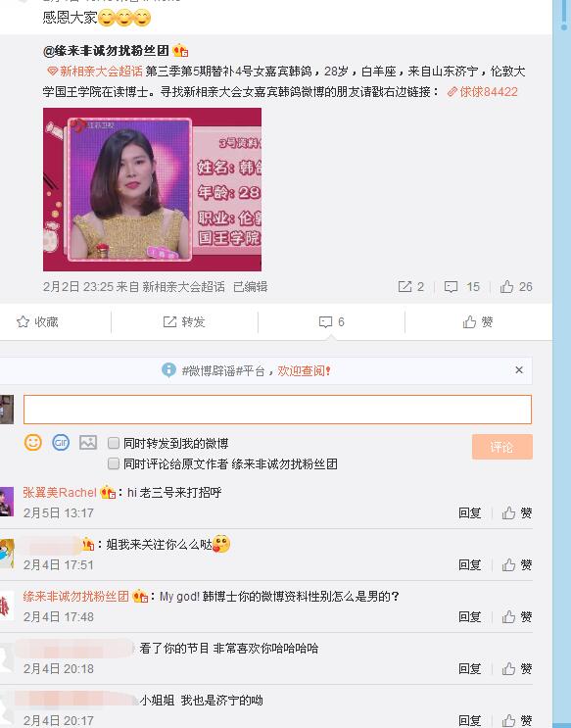571x728 pixels.
Task: Click the 赞 tab on the post bar
Action: pyautogui.click(x=478, y=321)
